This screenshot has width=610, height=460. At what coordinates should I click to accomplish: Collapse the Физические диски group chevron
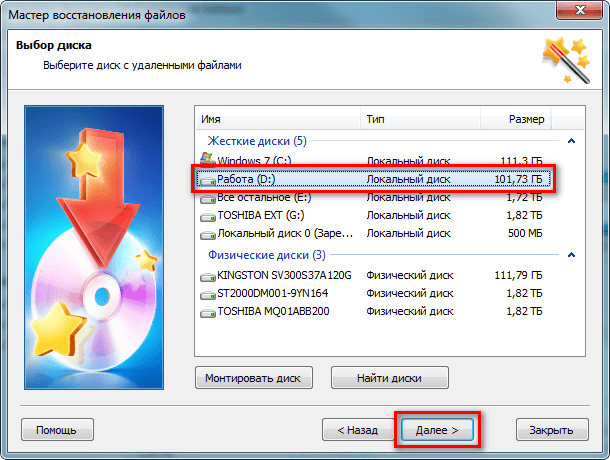coord(571,255)
